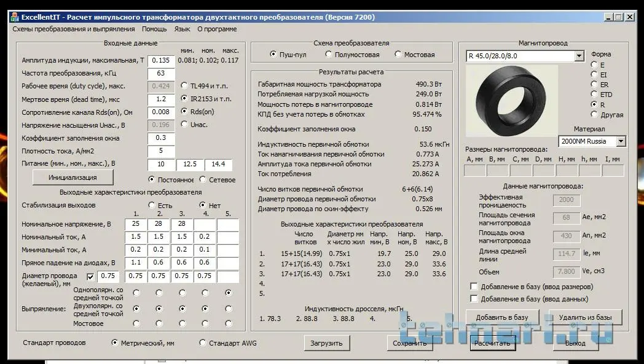644x364 pixels.
Task: Click the Добавить в базу button
Action: pyautogui.click(x=502, y=317)
